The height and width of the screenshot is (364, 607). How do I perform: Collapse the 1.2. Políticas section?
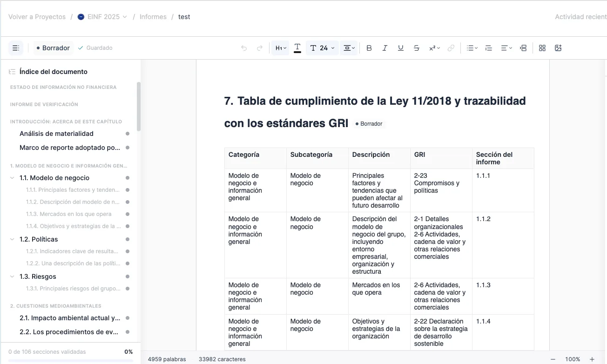tap(12, 239)
